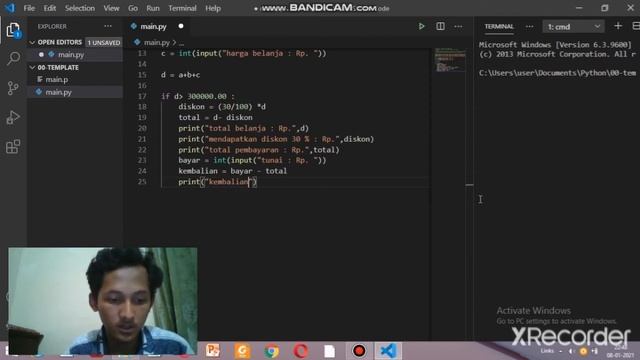
Task: Click the 1 UNSAVED badge
Action: pyautogui.click(x=104, y=42)
